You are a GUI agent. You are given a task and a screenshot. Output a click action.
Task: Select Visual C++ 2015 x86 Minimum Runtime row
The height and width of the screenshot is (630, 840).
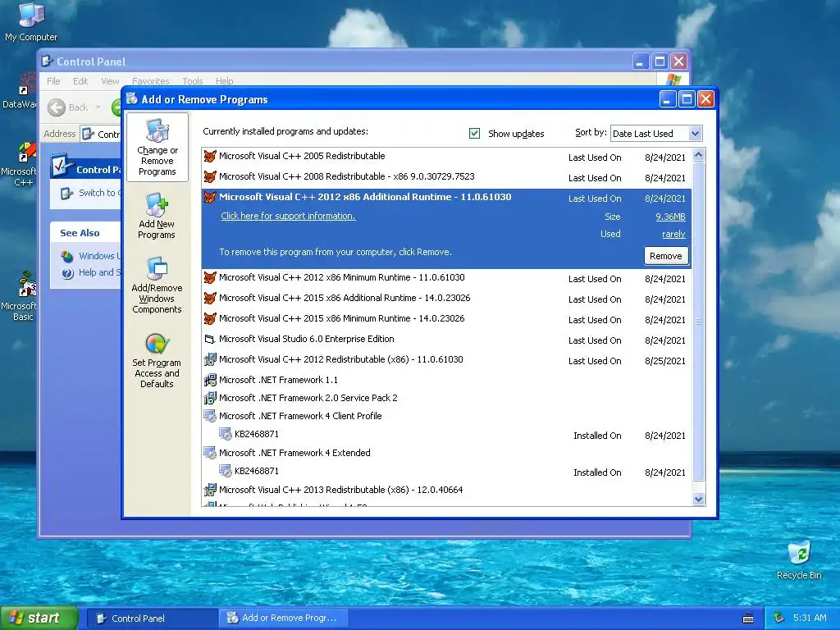click(447, 319)
